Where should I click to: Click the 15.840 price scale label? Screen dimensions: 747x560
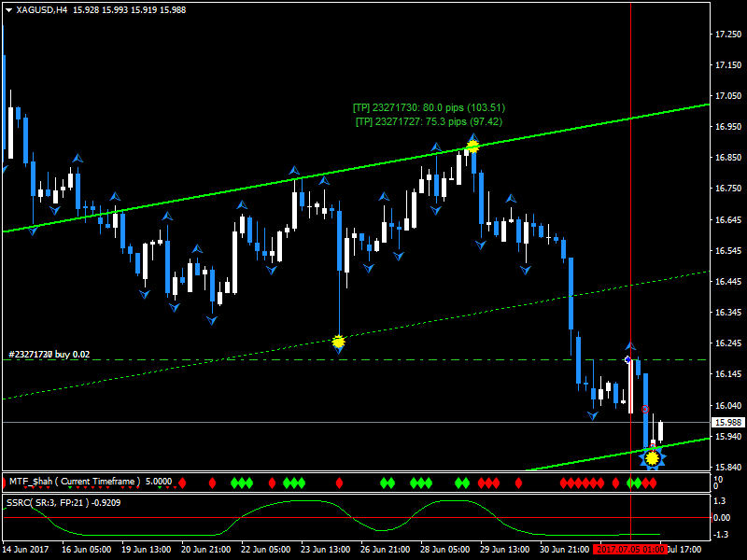point(728,468)
